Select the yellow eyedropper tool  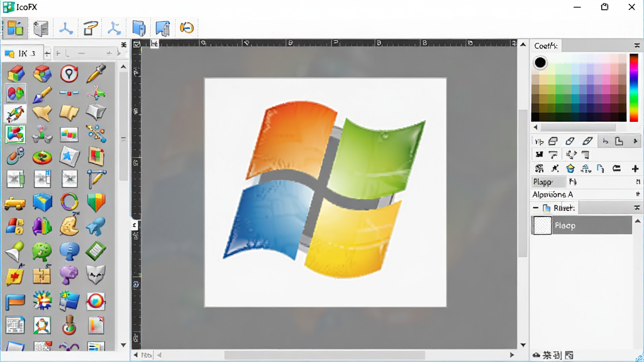(x=96, y=74)
